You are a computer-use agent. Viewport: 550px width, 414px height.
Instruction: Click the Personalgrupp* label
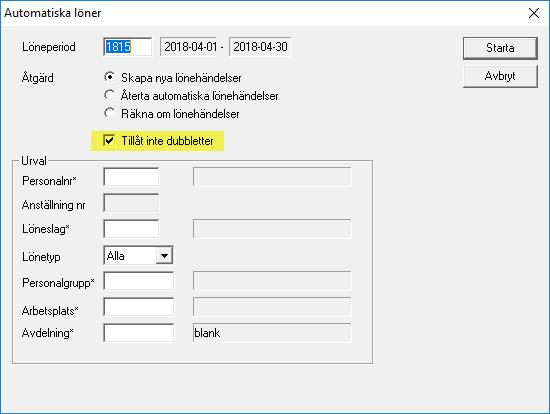[58, 283]
